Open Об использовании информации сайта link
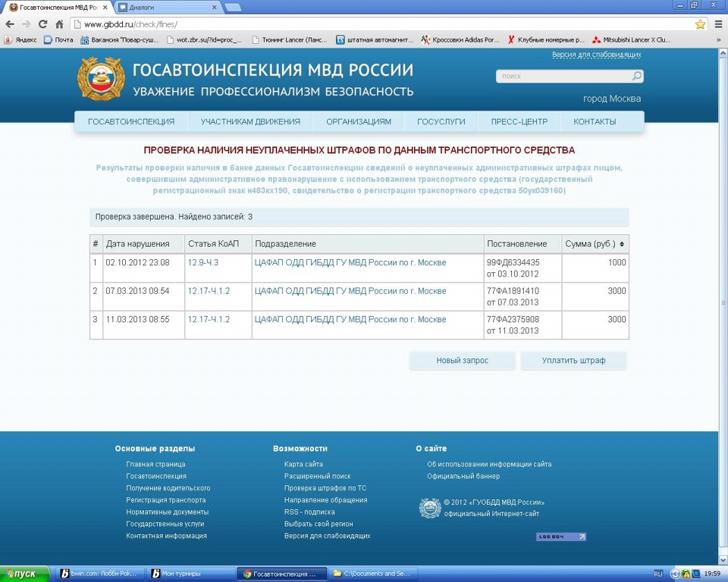Image resolution: width=728 pixels, height=582 pixels. [x=489, y=464]
